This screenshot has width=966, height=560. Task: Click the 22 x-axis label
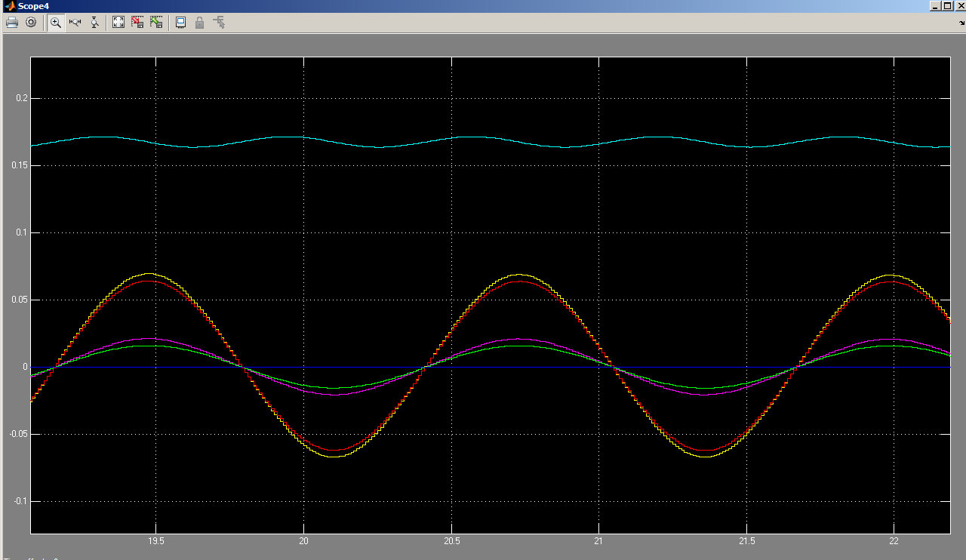(894, 541)
